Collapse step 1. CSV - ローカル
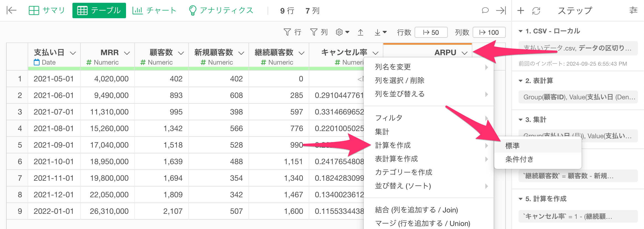 click(520, 31)
